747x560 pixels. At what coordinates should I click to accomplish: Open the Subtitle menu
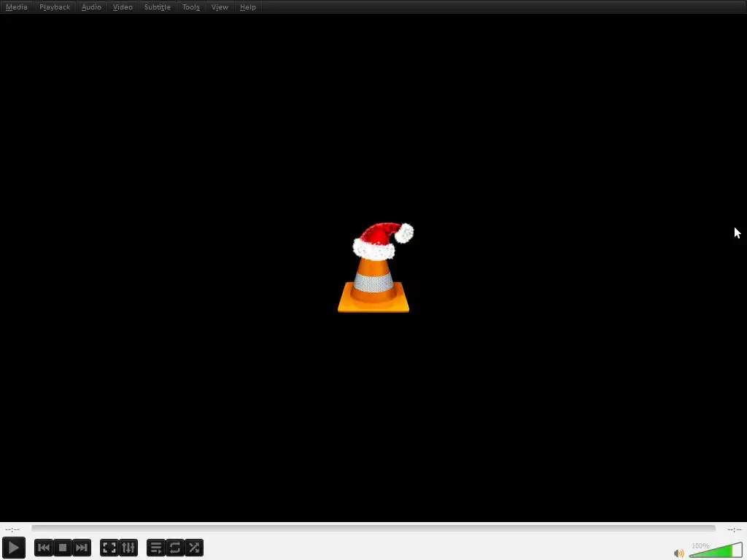tap(158, 7)
